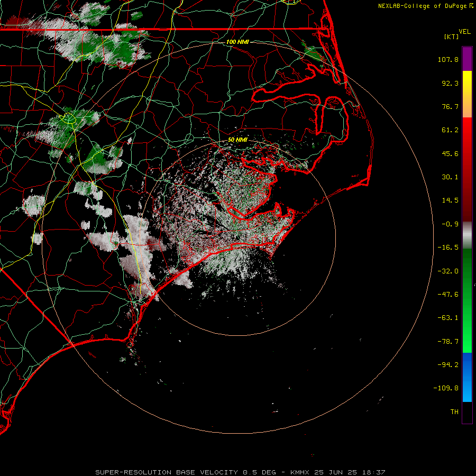
Task: Click the 45.6 velocity scale value
Action: point(450,153)
